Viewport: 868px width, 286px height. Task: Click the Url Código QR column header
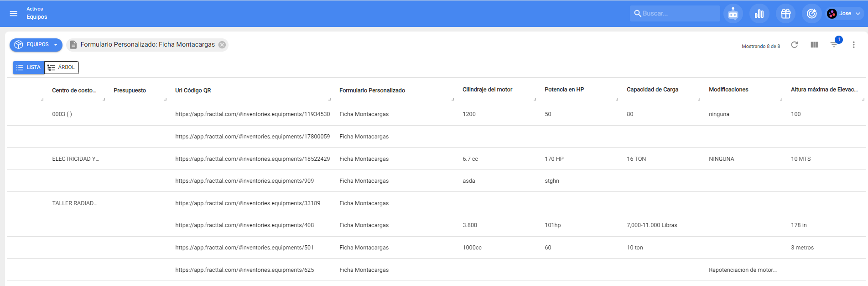coord(193,90)
